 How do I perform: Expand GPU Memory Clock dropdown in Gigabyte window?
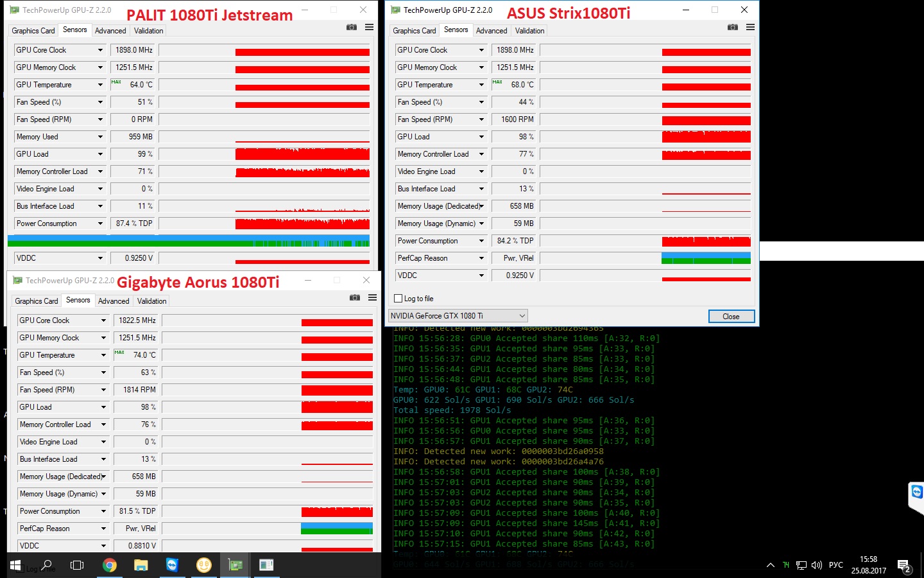[x=103, y=338]
